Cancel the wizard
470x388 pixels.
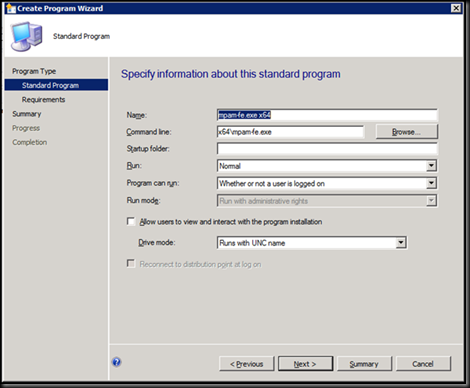[423, 364]
